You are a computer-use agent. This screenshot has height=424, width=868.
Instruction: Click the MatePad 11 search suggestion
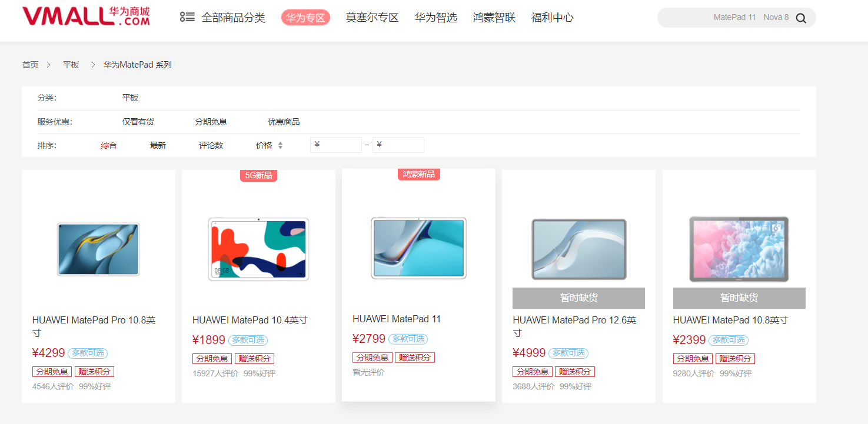734,18
